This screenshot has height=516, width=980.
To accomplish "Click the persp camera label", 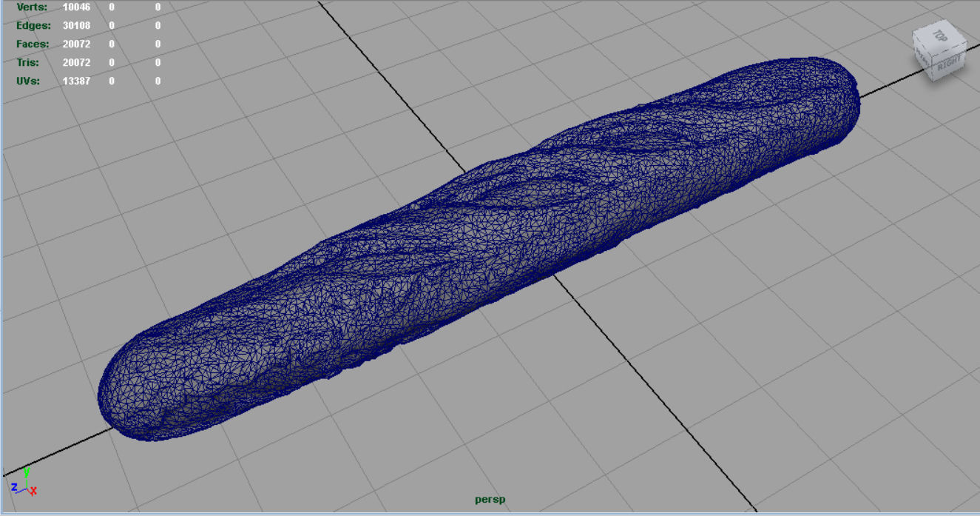I will pos(490,500).
